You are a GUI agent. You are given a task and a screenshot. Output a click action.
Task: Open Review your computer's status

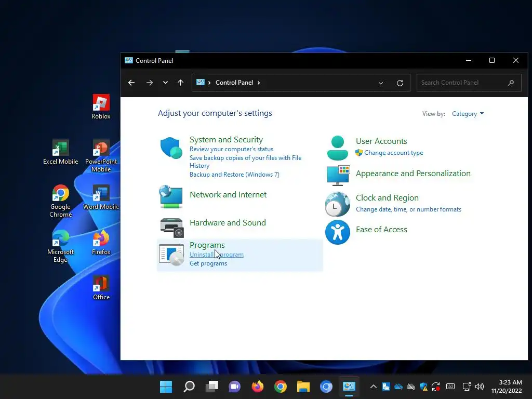tap(231, 149)
